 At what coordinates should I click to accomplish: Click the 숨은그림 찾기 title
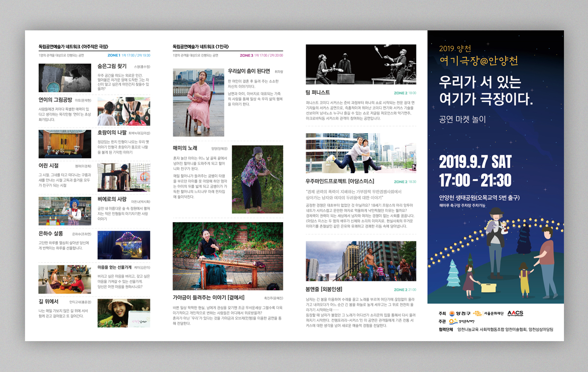point(112,66)
